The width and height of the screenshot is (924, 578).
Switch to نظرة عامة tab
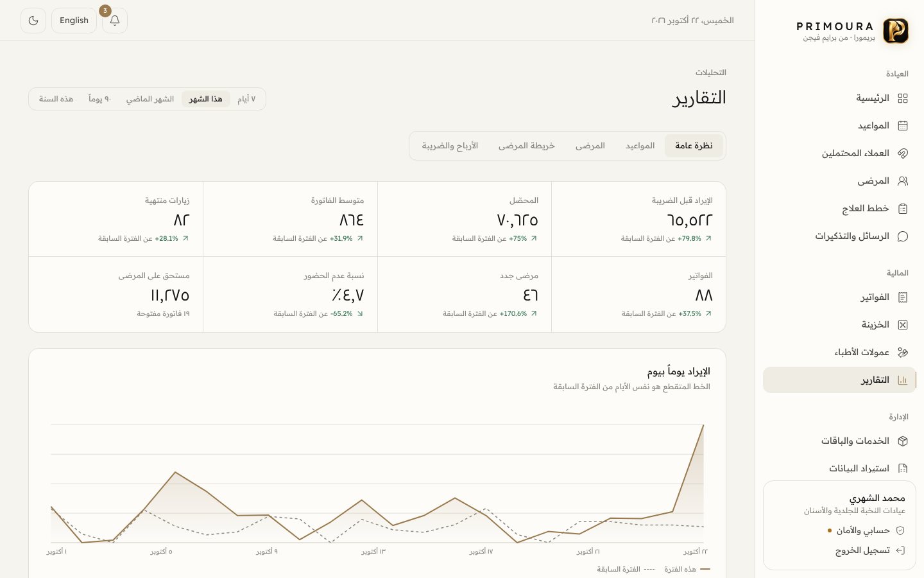pyautogui.click(x=694, y=146)
